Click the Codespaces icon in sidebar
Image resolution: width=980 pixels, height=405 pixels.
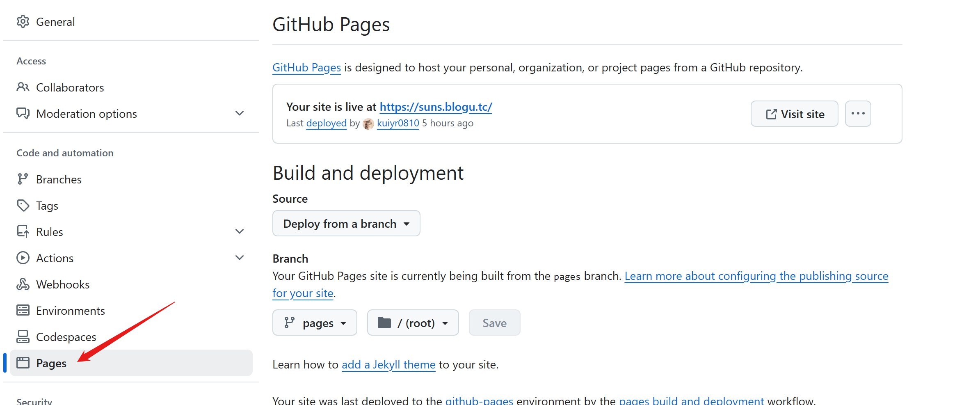tap(23, 337)
